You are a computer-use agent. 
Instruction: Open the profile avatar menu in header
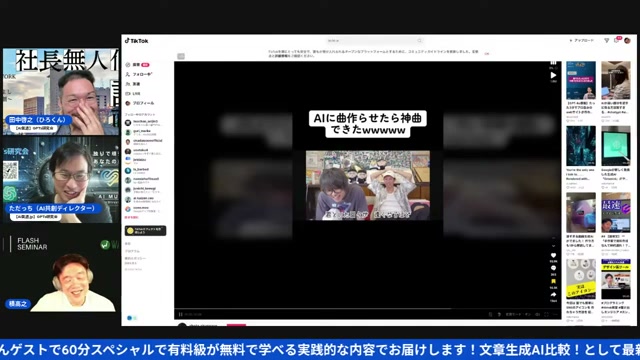627,40
